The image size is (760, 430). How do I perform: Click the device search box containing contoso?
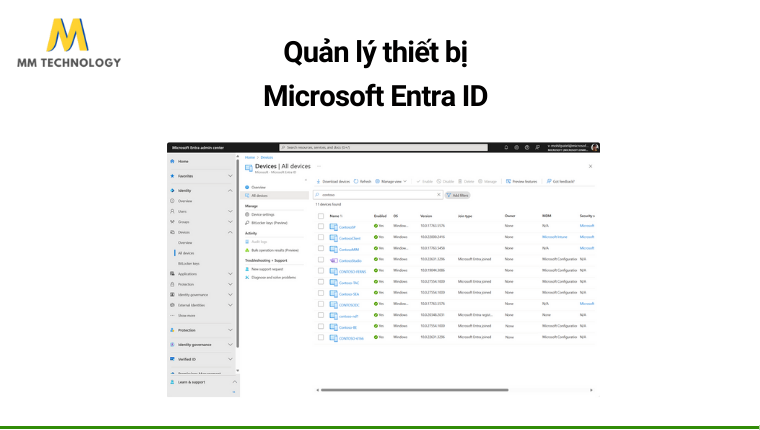pyautogui.click(x=378, y=195)
